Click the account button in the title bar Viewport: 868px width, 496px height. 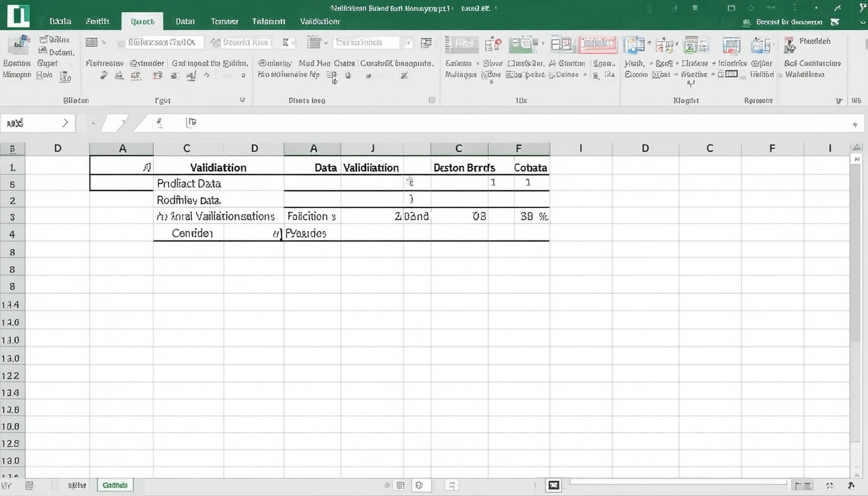[x=789, y=21]
